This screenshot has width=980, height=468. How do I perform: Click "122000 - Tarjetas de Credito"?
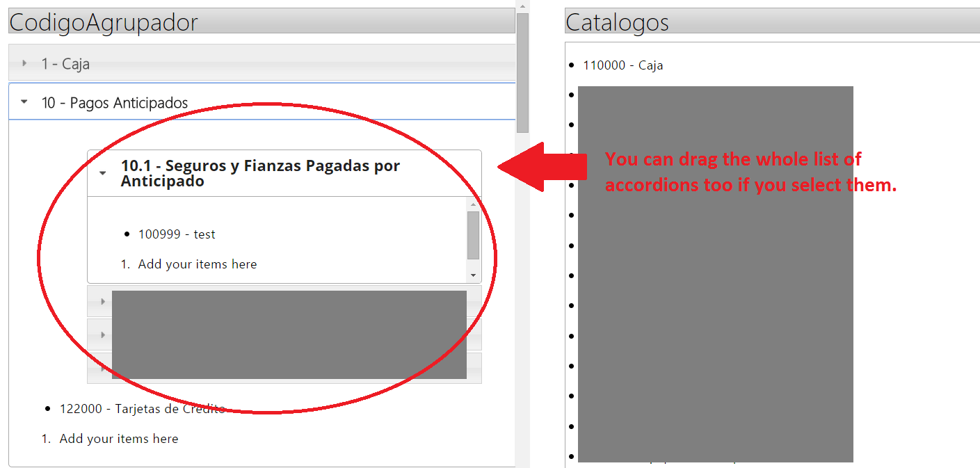141,409
